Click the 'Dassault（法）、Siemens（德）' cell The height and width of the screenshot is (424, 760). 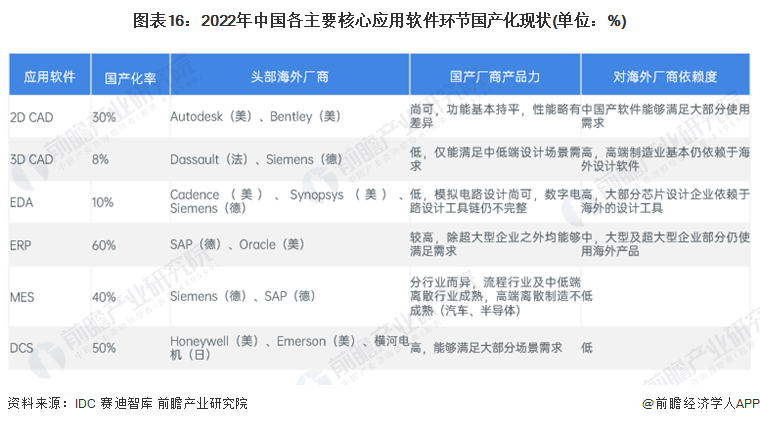256,159
